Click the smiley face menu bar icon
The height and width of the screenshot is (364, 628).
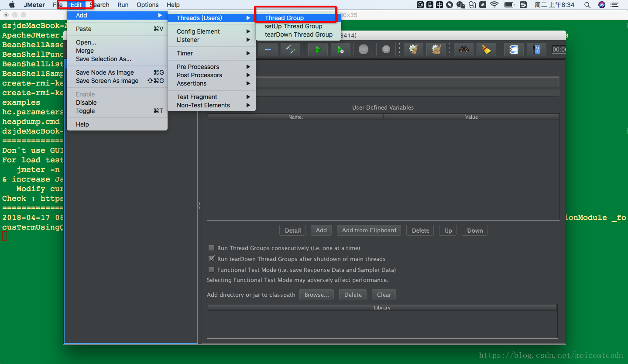coord(420,5)
